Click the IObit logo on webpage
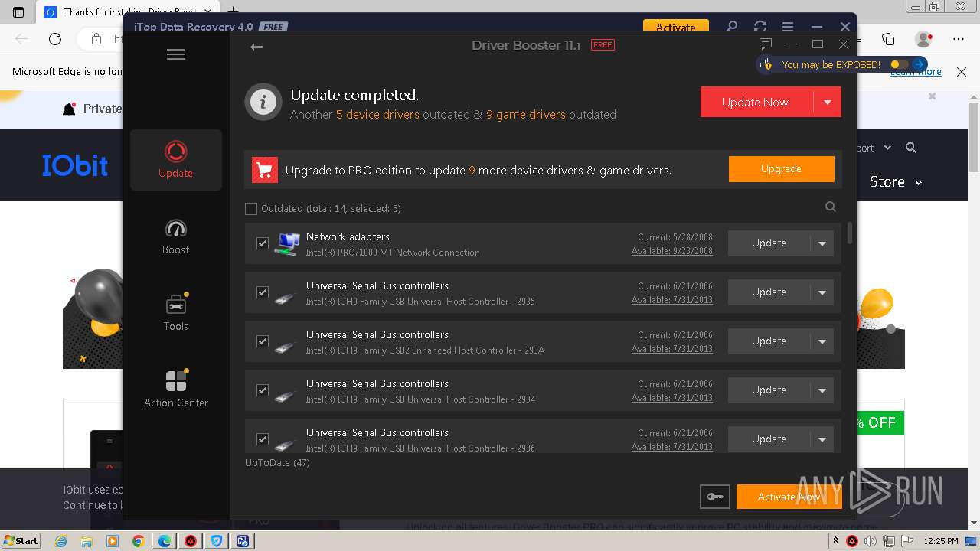The image size is (980, 551). [x=75, y=165]
